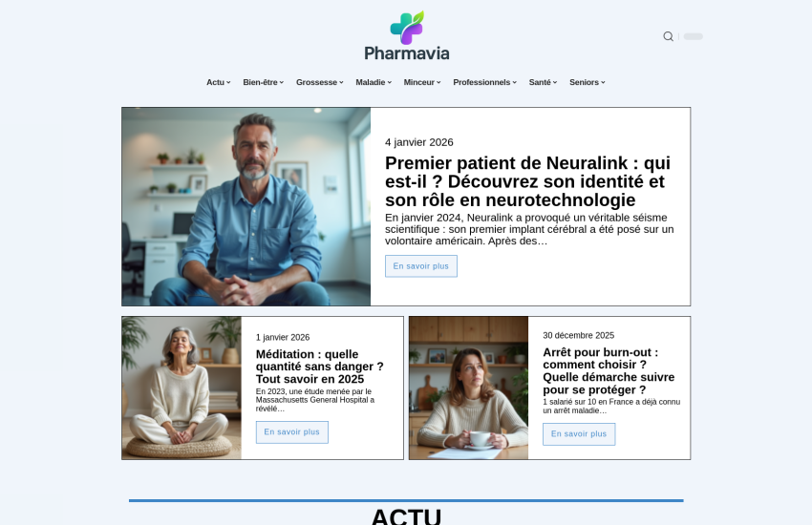The width and height of the screenshot is (812, 525).
Task: Open the Premier patient de Neuralink headline
Action: [527, 181]
